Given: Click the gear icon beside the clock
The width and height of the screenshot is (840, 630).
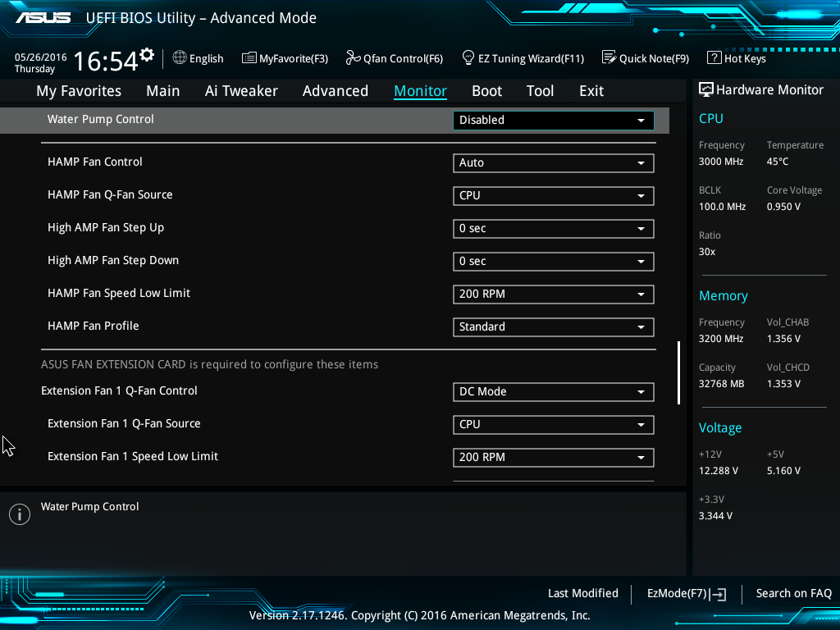Looking at the screenshot, I should (x=147, y=55).
